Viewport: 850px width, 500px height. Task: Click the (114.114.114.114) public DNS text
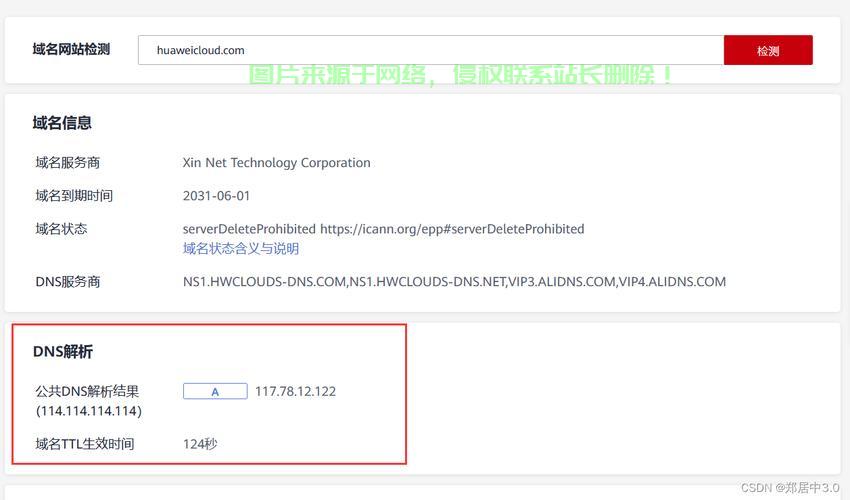tap(89, 411)
